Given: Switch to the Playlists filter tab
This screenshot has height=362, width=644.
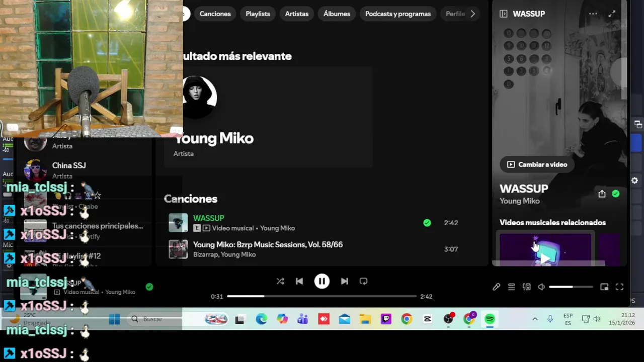Looking at the screenshot, I should coord(258,14).
